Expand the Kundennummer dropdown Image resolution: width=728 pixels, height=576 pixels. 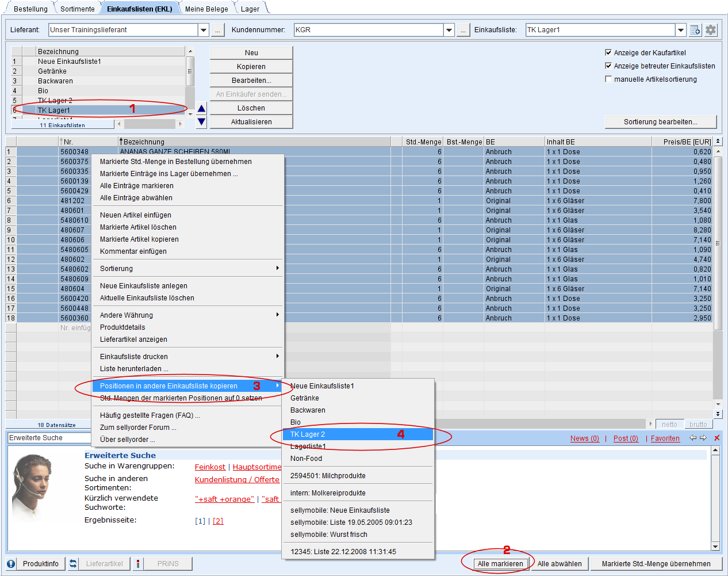click(449, 30)
